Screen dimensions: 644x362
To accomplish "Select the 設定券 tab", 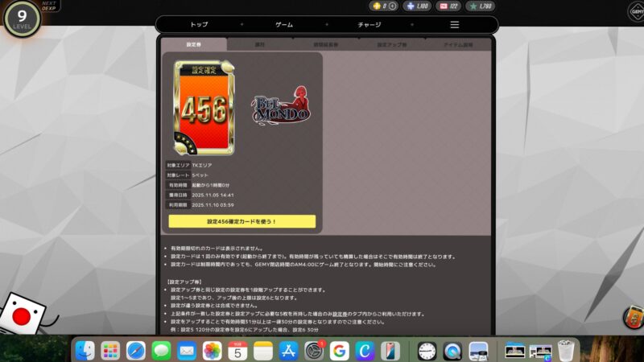I will 193,45.
